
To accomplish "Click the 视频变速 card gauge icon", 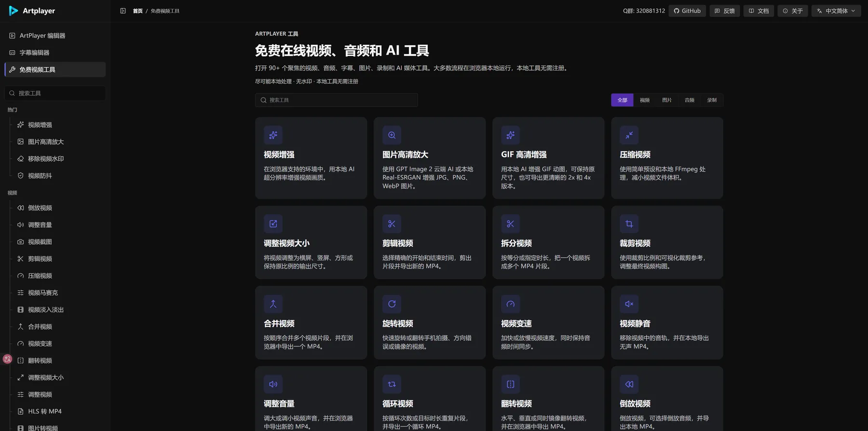I will pos(510,304).
